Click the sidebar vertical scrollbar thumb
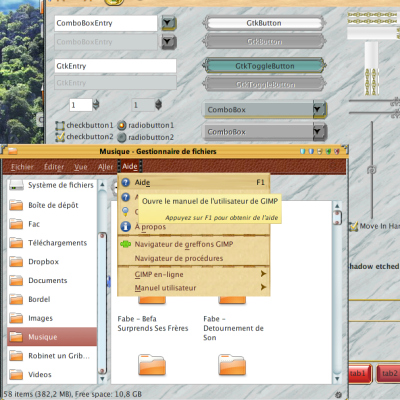Screen dimensions: 400x400 tap(102, 303)
